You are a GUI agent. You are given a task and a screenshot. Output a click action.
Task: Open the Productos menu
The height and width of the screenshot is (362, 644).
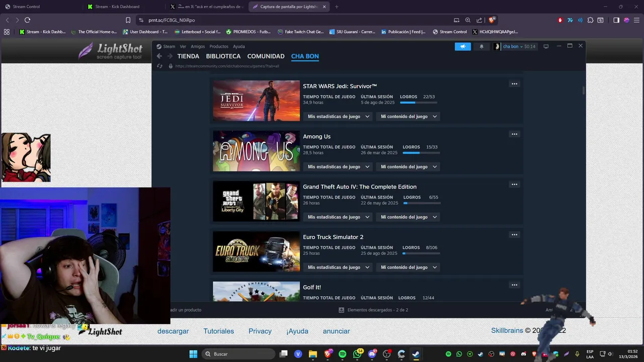[x=219, y=46]
